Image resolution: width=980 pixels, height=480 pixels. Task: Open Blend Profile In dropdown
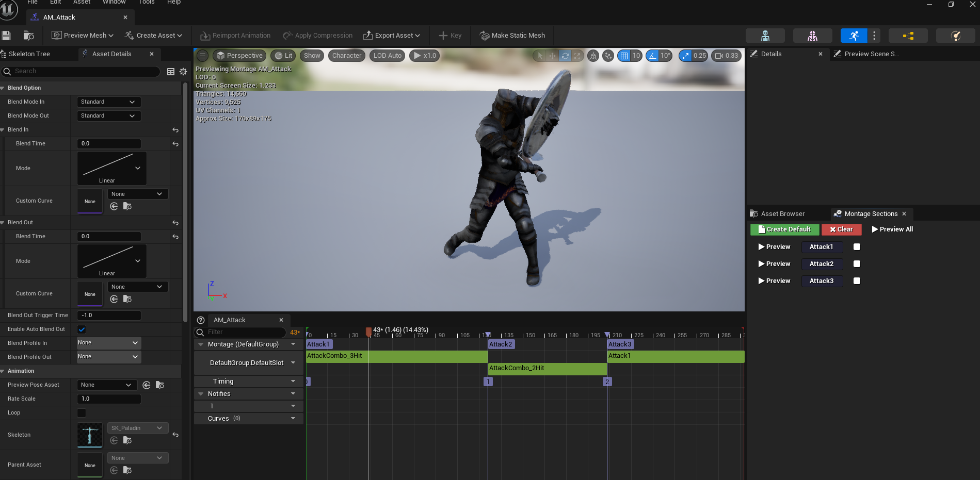[109, 343]
